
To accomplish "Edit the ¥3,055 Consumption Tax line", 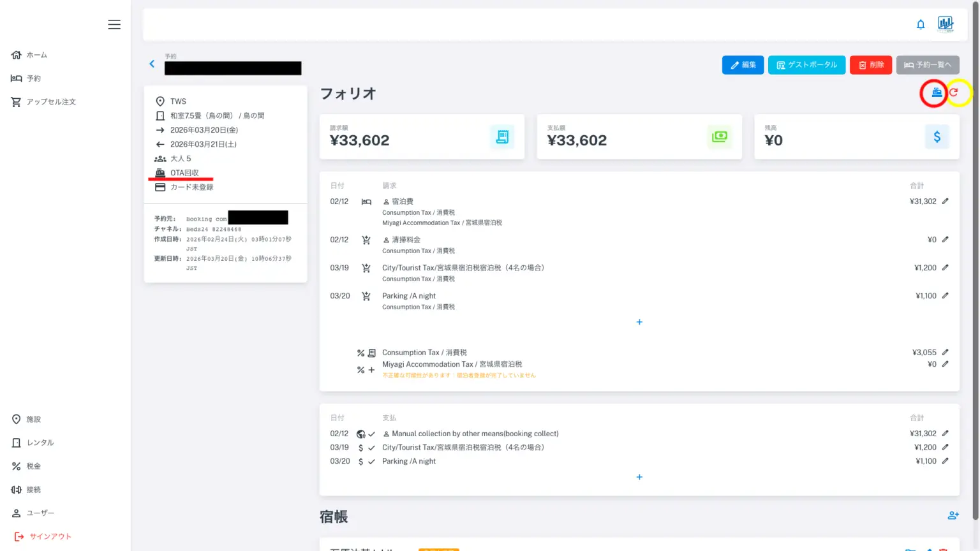I will [x=946, y=353].
